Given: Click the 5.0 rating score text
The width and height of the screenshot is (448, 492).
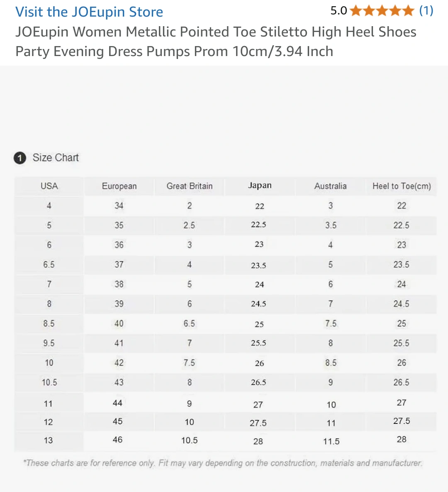Looking at the screenshot, I should pyautogui.click(x=338, y=11).
